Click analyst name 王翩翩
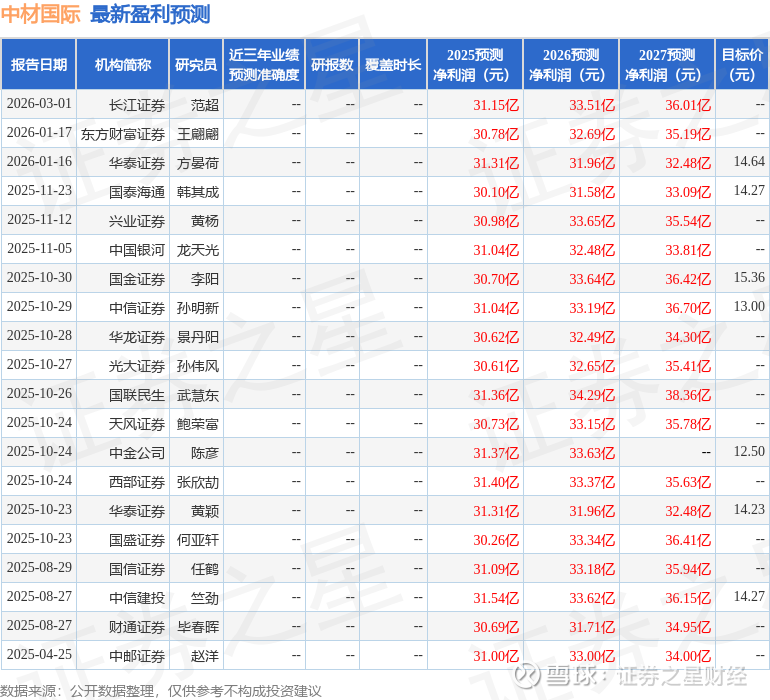Screen dimensions: 770x700 tap(198, 134)
